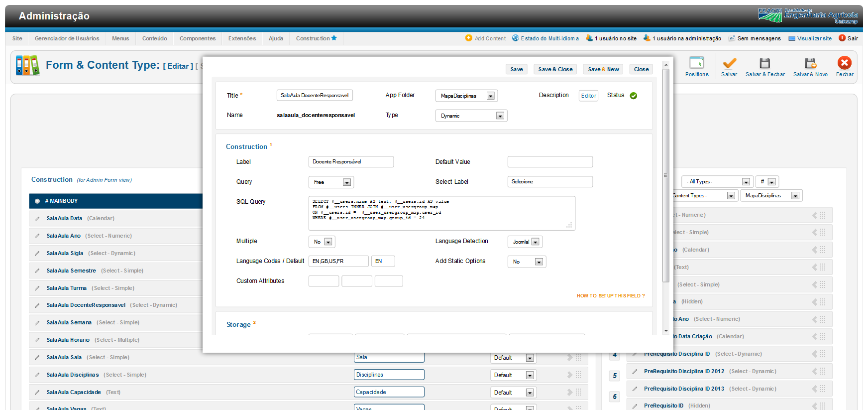The width and height of the screenshot is (868, 410).
Task: Open the Positions toolbar icon
Action: point(696,63)
